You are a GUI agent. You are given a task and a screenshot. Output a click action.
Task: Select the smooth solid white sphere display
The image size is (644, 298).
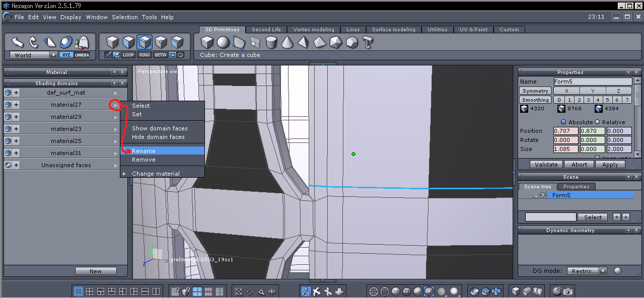(x=454, y=291)
